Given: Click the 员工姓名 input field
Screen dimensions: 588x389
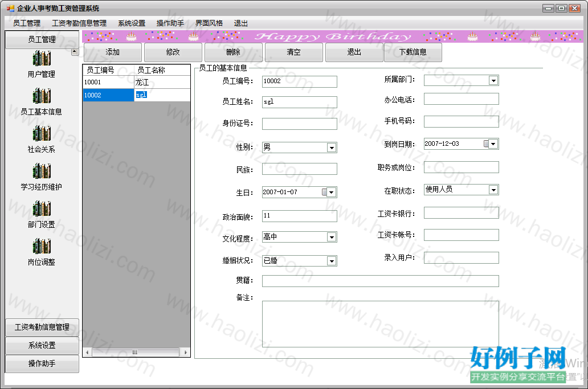Looking at the screenshot, I should (x=299, y=102).
